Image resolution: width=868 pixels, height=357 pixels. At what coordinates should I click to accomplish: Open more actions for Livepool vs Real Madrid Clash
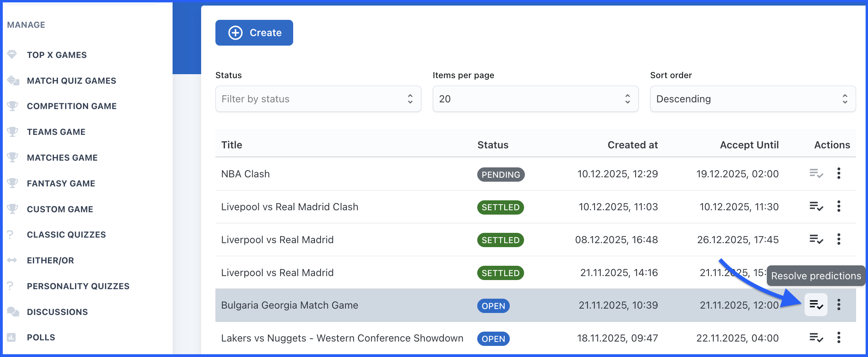tap(839, 207)
